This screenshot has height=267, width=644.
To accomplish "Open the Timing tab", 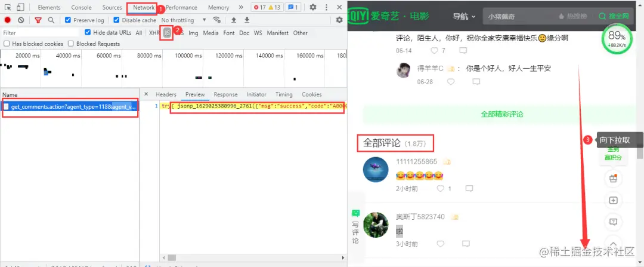I will 284,94.
